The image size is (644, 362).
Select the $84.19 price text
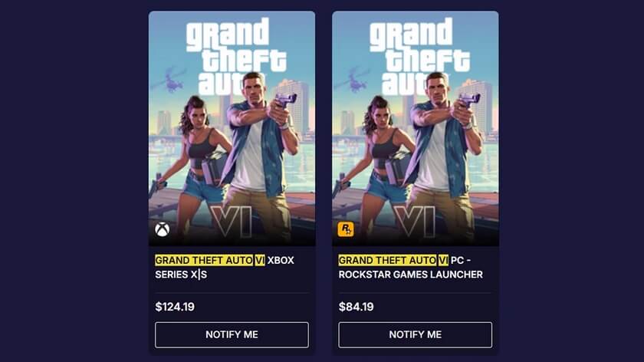pos(356,307)
